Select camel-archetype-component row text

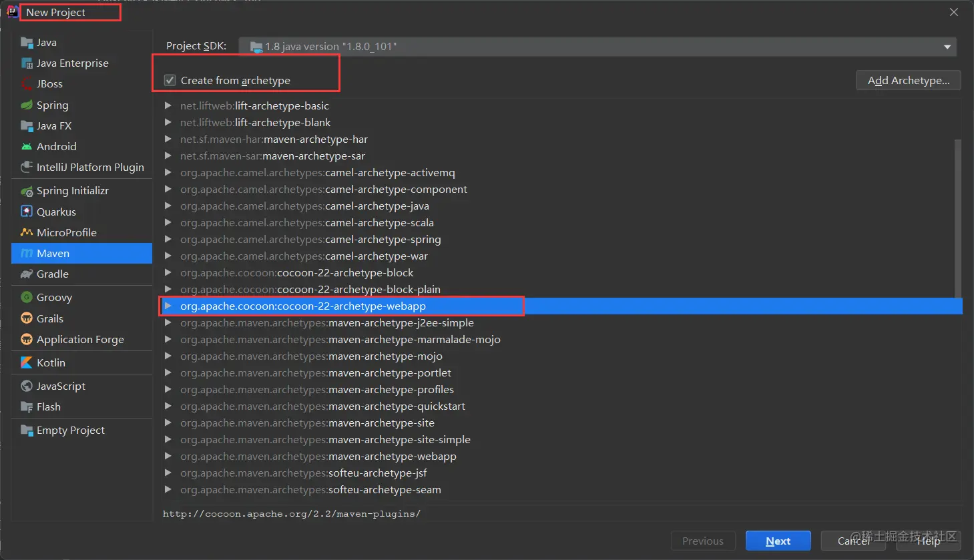coord(324,189)
